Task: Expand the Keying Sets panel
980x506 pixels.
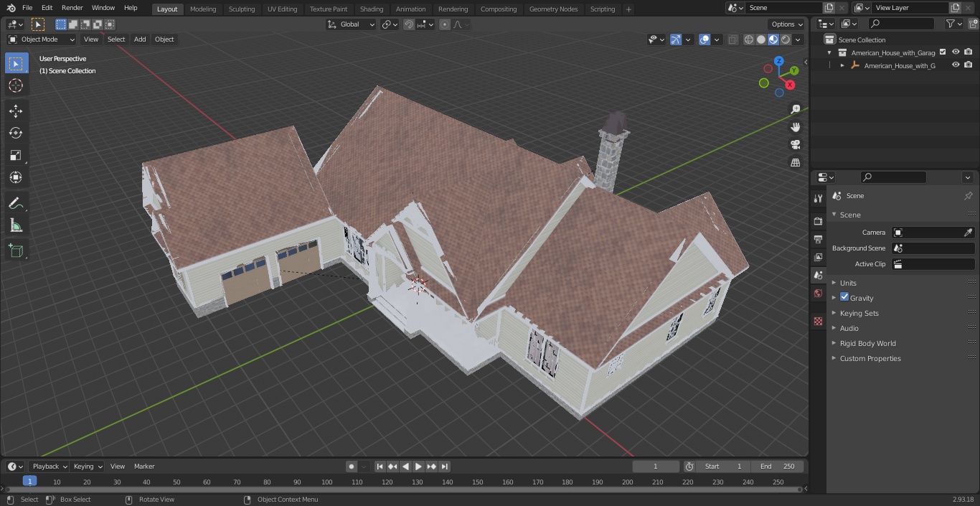Action: pos(859,313)
